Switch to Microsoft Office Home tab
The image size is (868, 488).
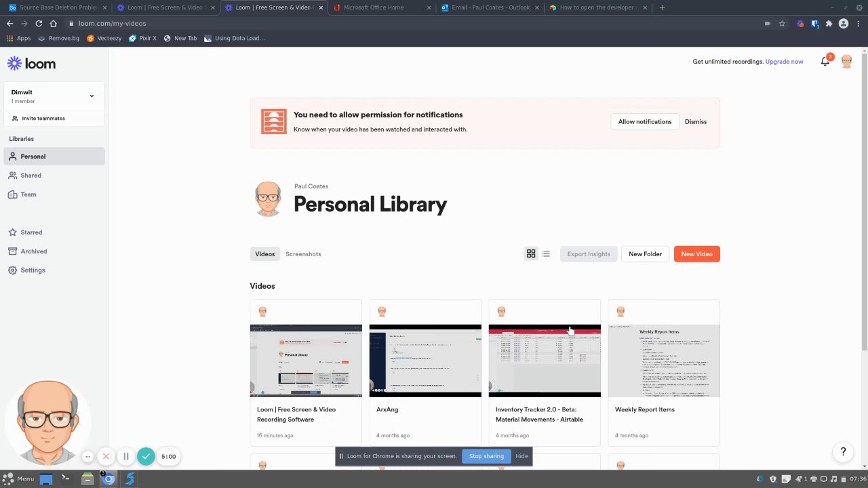tap(383, 7)
